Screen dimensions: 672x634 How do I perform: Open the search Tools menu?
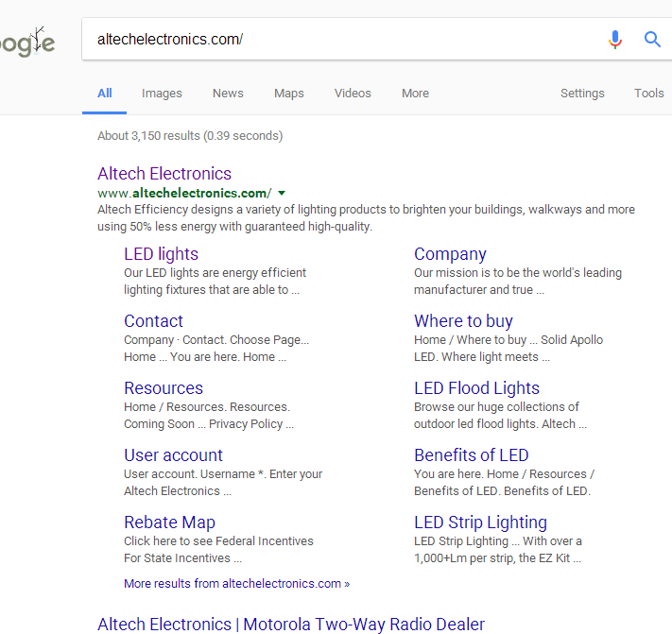click(649, 93)
